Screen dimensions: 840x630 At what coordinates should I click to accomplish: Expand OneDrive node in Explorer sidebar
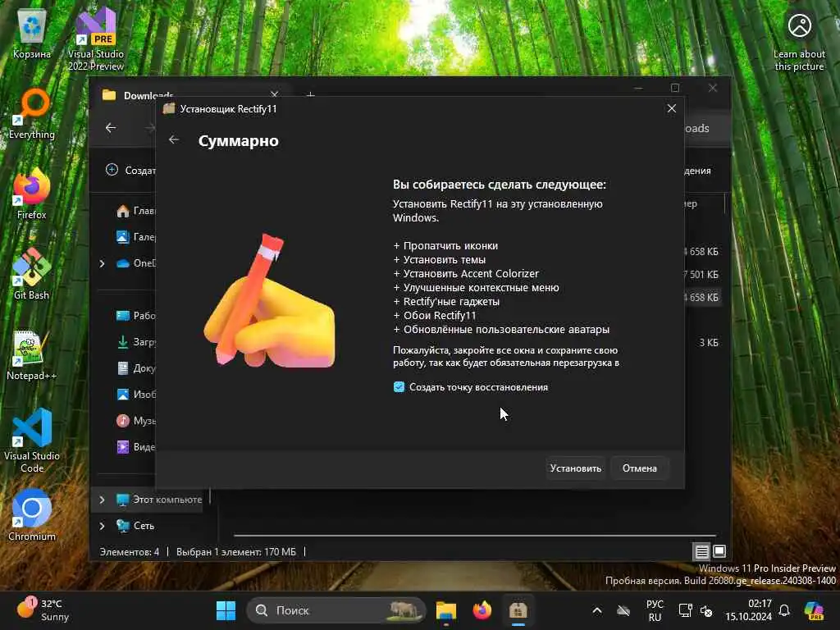102,263
